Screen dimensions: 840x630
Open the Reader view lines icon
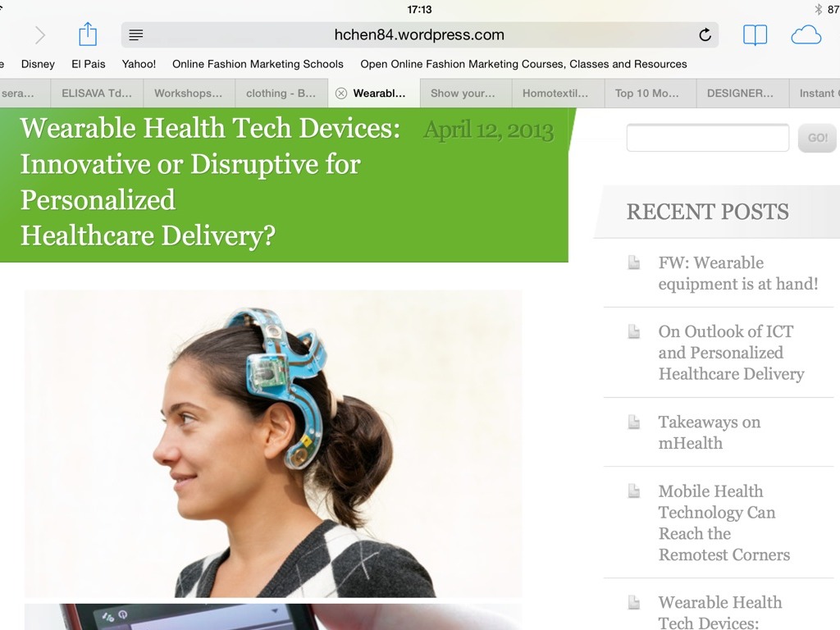click(136, 35)
